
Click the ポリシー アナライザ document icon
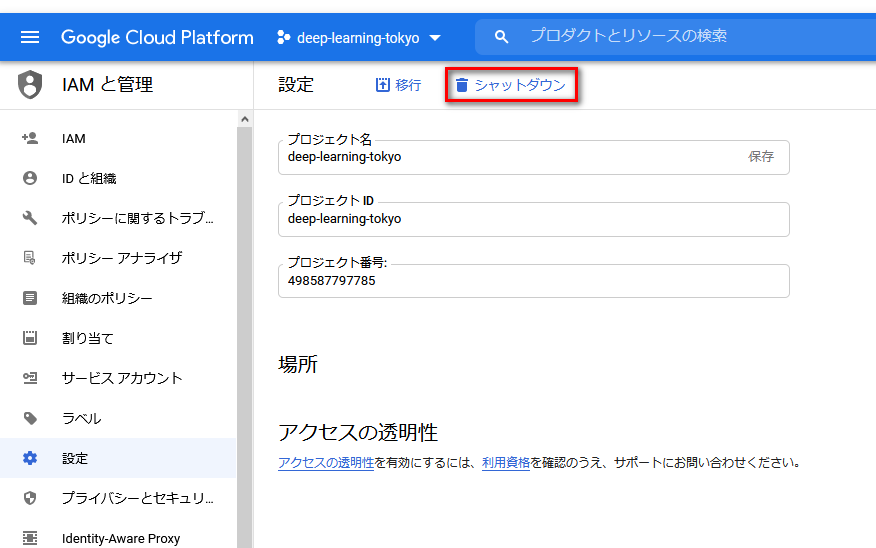(x=29, y=258)
